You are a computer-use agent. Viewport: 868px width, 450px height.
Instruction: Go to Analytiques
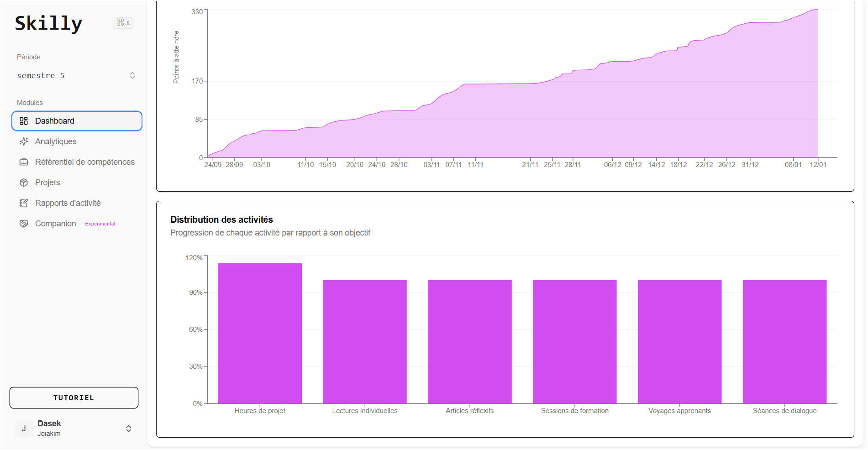pos(77,141)
